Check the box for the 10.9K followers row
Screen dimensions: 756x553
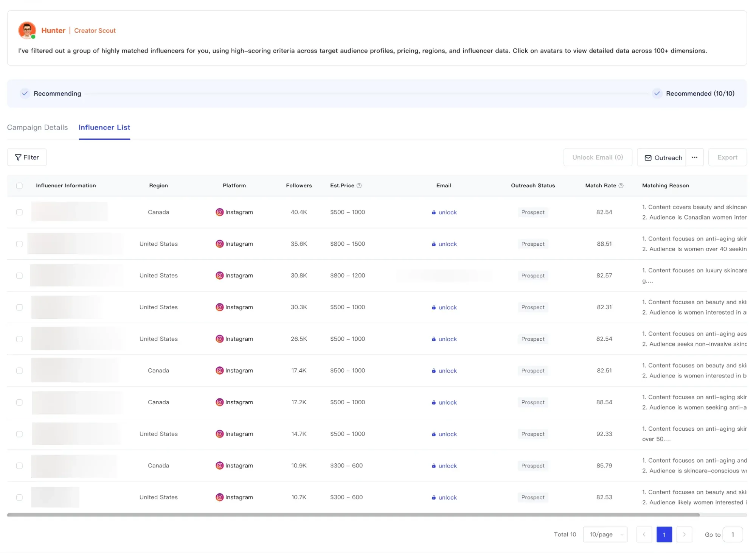(x=19, y=466)
